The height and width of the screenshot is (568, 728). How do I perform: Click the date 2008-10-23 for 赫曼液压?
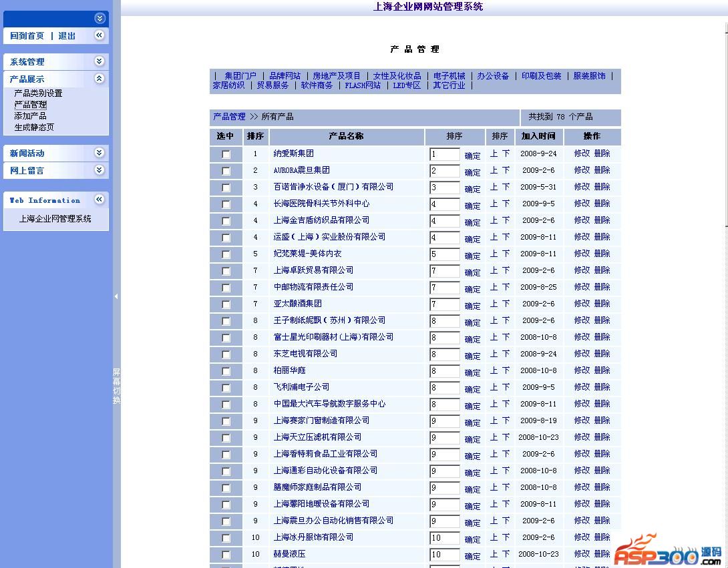pyautogui.click(x=538, y=554)
